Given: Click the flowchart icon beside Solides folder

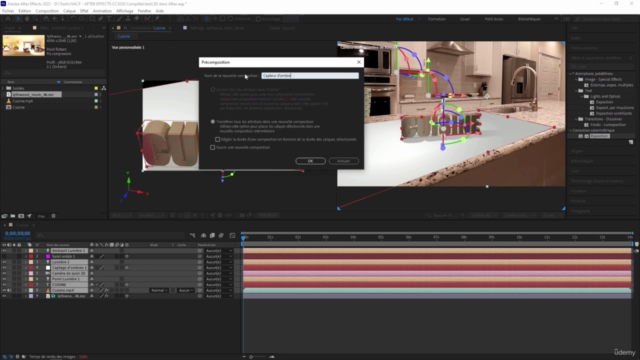Looking at the screenshot, I should [x=104, y=88].
